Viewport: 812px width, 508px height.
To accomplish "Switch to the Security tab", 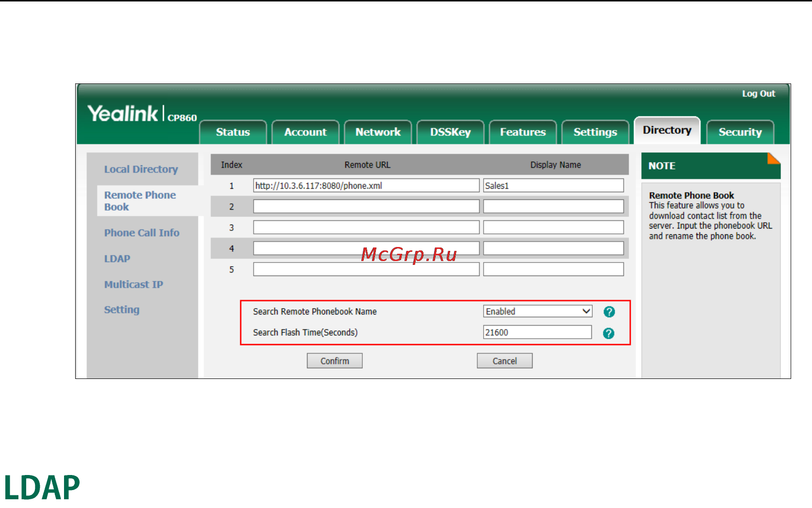I will (740, 132).
